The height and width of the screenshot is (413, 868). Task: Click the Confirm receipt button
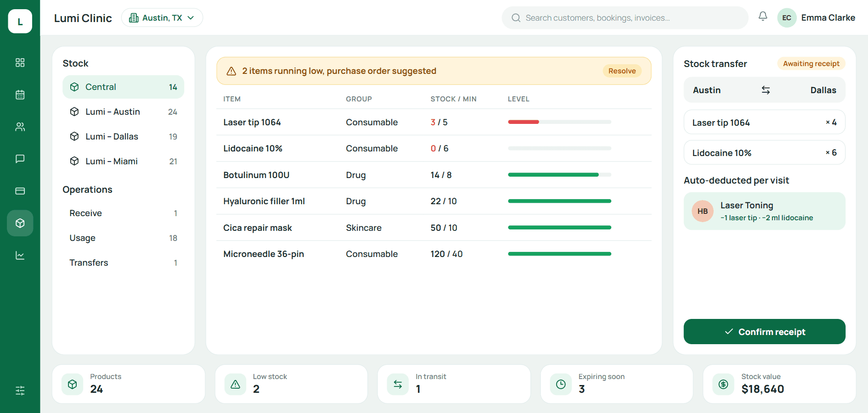point(764,332)
